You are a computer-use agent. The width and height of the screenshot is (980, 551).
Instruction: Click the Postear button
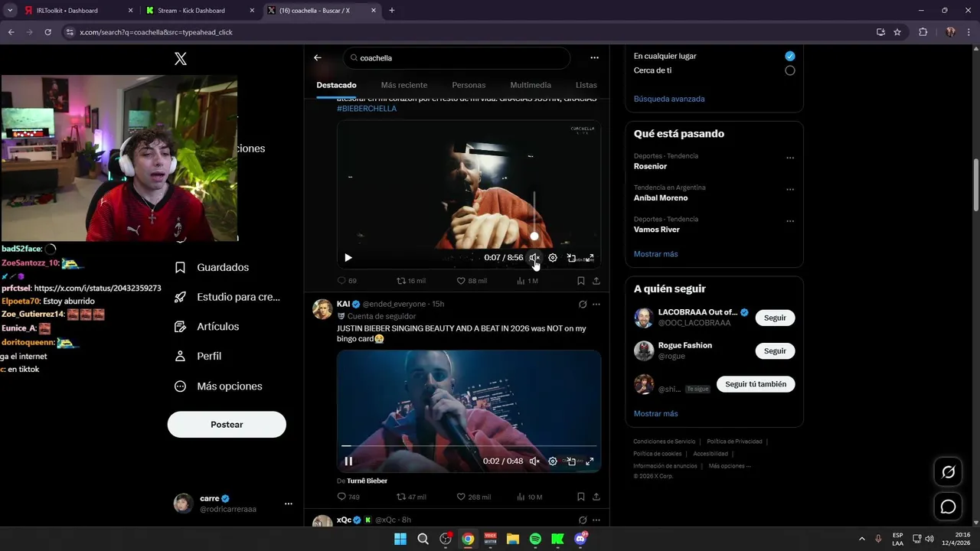coord(227,425)
